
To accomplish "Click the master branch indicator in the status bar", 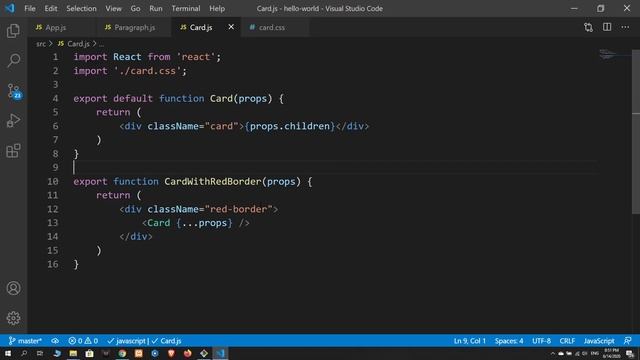I will (x=25, y=341).
